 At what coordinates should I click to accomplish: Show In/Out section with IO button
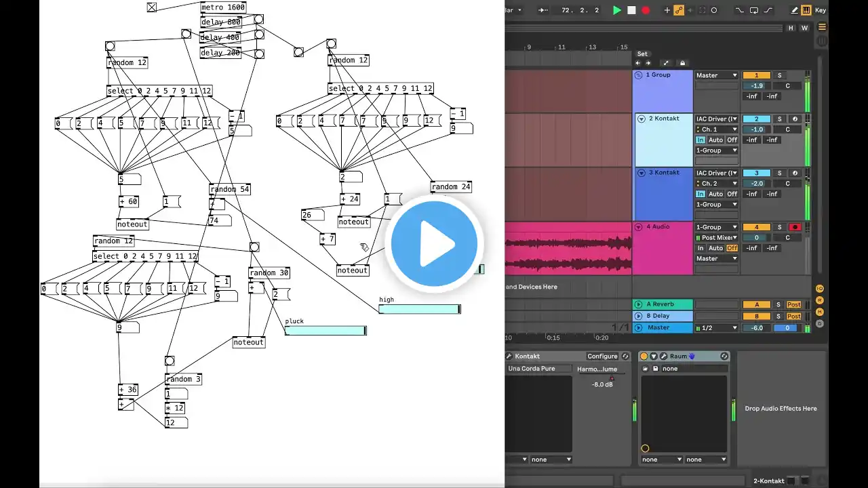820,289
